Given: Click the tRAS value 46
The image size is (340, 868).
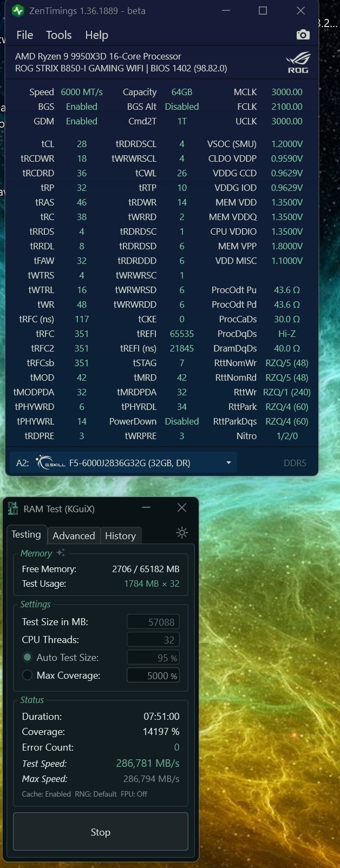Looking at the screenshot, I should tap(82, 202).
